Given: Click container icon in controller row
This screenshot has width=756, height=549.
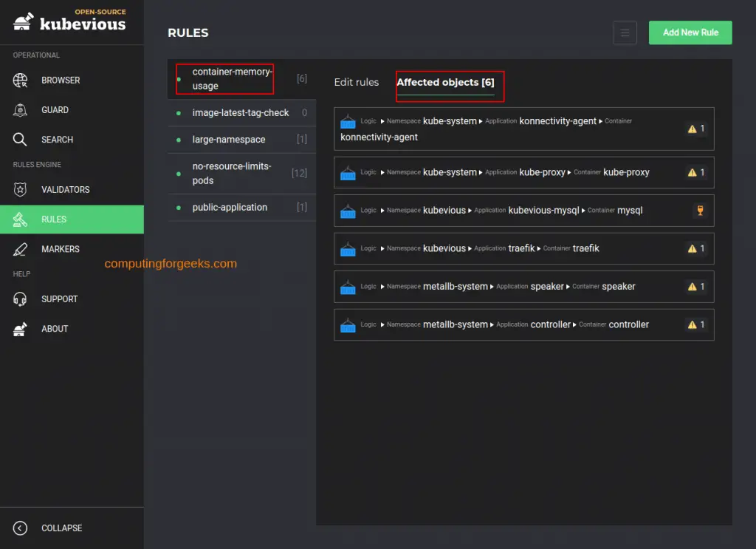Looking at the screenshot, I should [x=348, y=325].
